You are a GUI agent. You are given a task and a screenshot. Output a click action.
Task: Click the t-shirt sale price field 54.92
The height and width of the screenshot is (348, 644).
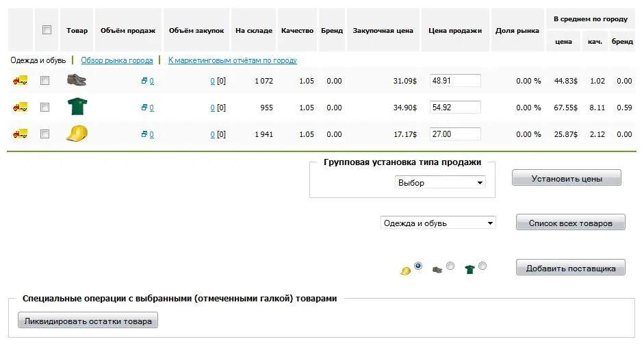(455, 108)
